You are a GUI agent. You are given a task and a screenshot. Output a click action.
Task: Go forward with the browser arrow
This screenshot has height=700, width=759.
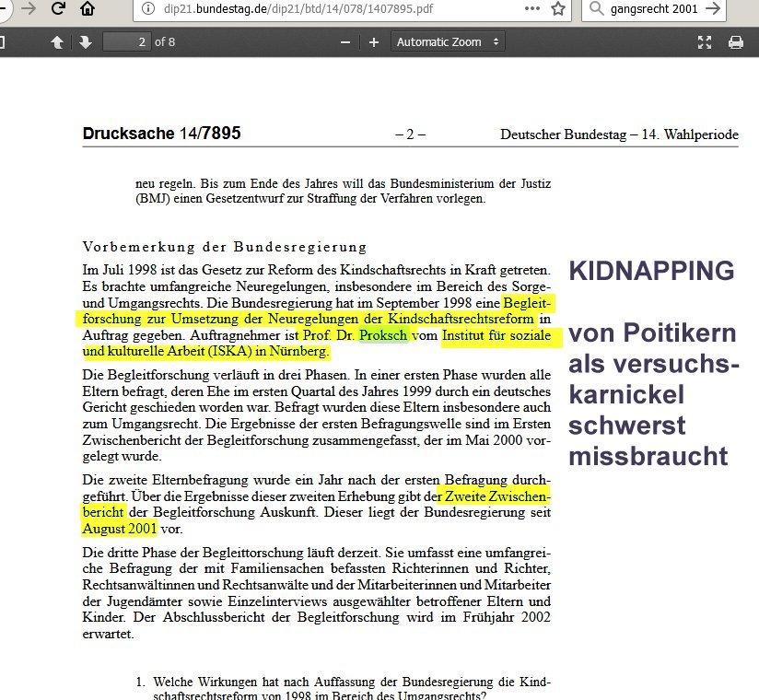(29, 7)
